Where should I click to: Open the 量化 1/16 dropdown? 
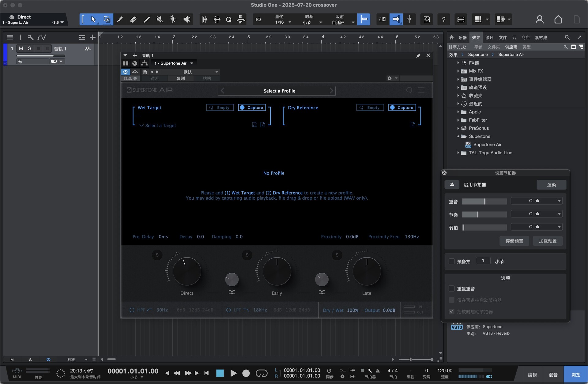pyautogui.click(x=283, y=20)
